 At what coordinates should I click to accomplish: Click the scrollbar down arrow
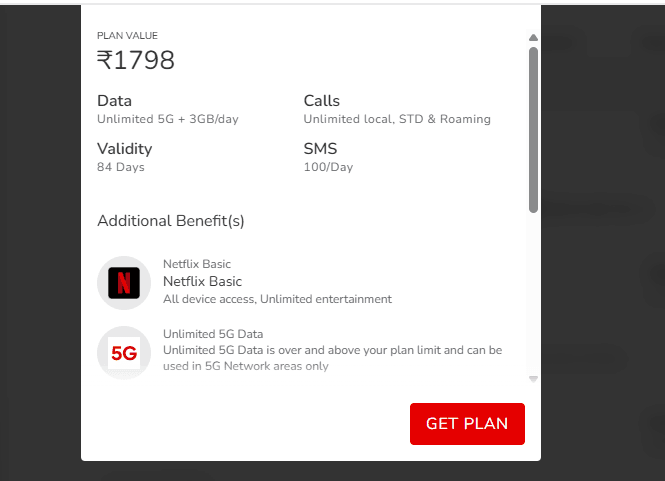pos(533,379)
